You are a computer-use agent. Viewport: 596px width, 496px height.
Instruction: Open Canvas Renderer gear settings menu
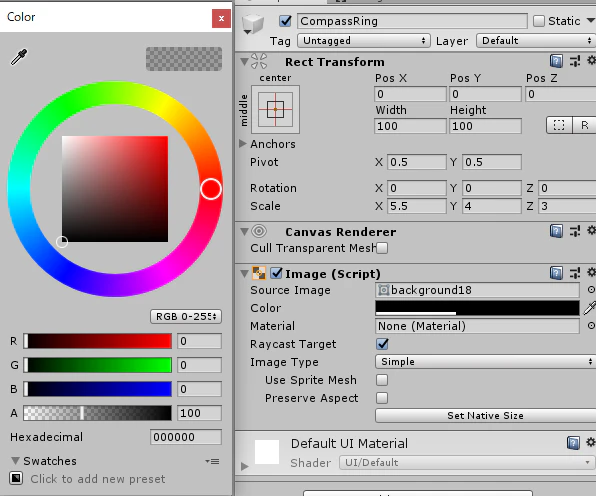tap(591, 230)
